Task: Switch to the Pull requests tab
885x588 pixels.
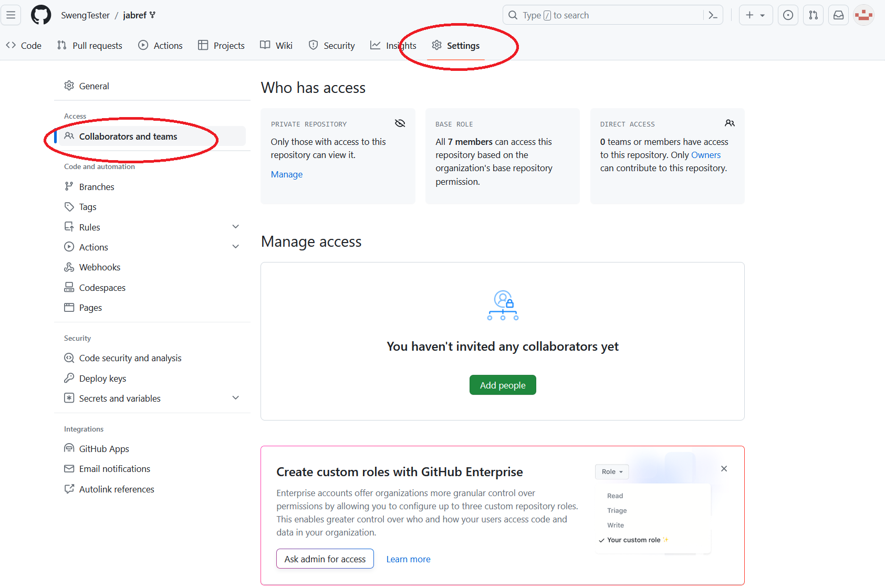Action: click(90, 46)
